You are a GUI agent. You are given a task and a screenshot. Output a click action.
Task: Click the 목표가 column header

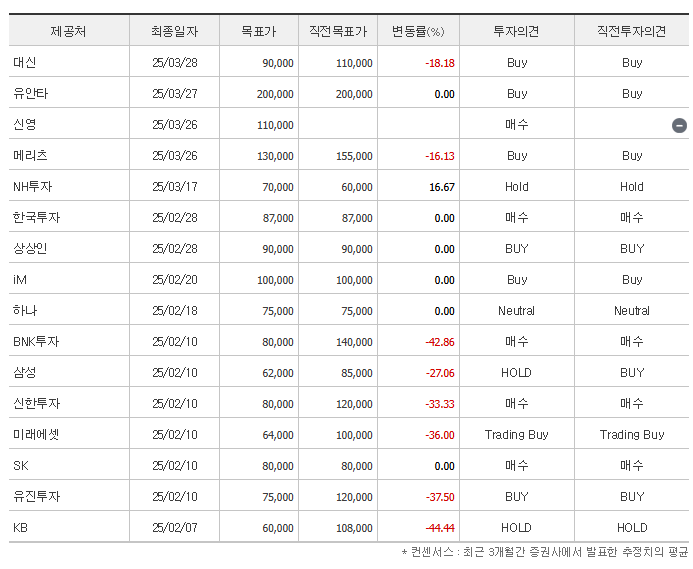259,31
